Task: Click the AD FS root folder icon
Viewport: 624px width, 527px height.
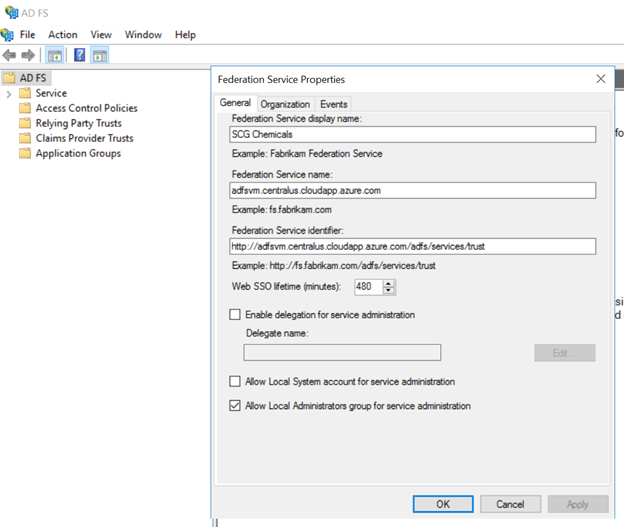Action: [9, 78]
